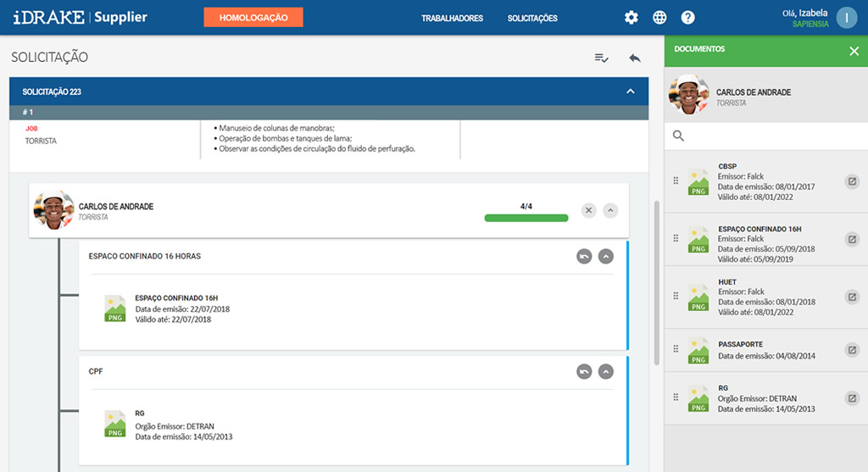Open Solicitações menu

[x=532, y=19]
